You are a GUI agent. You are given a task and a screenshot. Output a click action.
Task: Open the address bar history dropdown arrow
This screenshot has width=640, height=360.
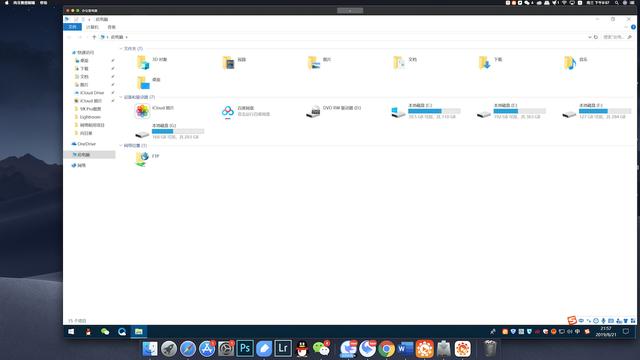pos(589,37)
